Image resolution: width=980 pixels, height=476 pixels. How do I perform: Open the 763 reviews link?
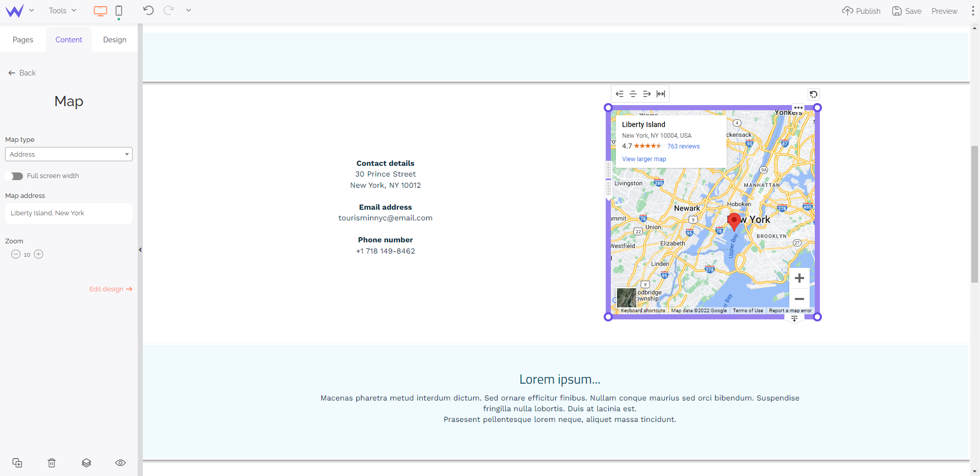coord(683,146)
